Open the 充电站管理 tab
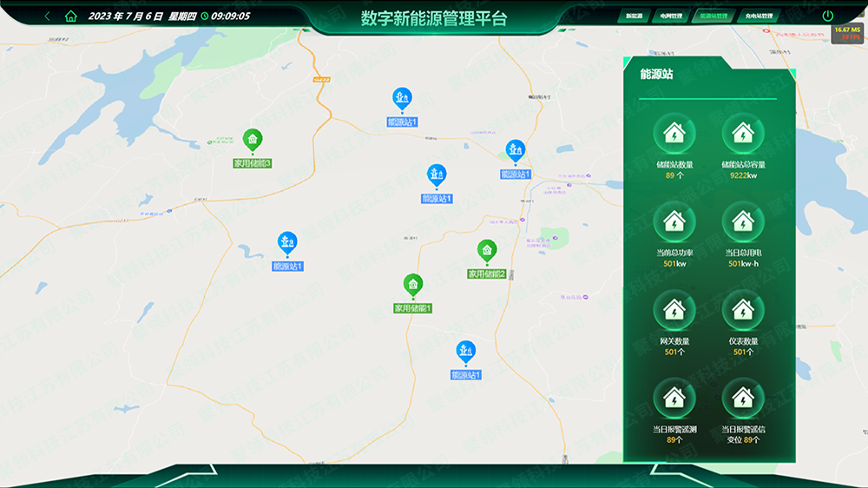868x488 pixels. [759, 16]
